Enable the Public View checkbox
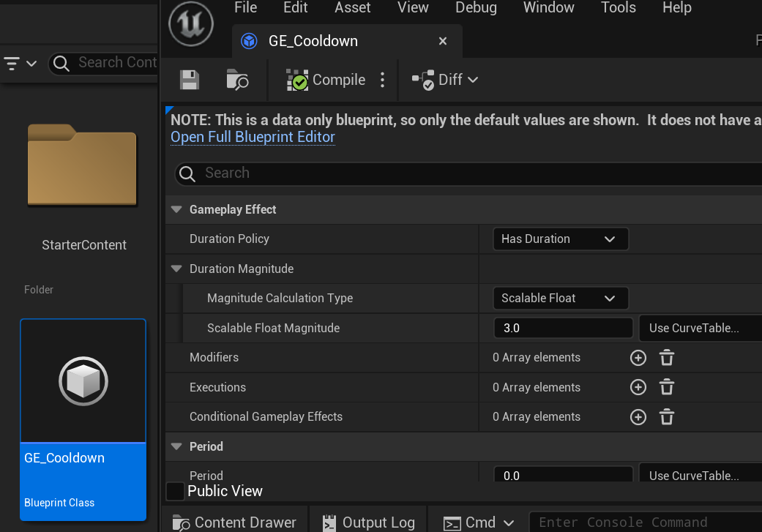This screenshot has height=532, width=762. pos(174,491)
